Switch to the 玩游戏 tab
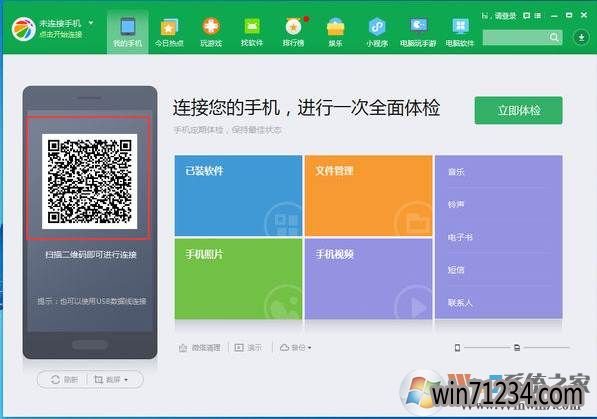The image size is (597, 419). (x=211, y=33)
